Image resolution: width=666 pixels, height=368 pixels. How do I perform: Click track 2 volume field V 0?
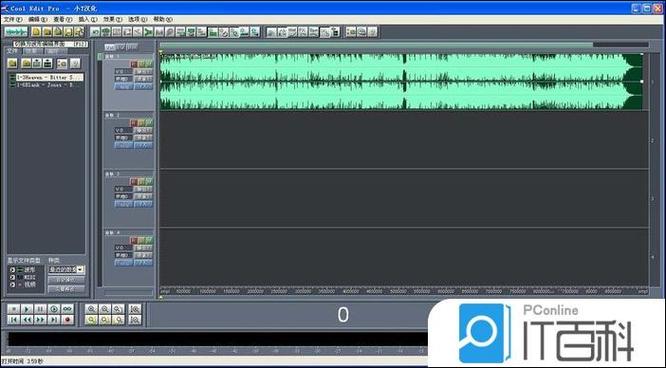pos(124,130)
